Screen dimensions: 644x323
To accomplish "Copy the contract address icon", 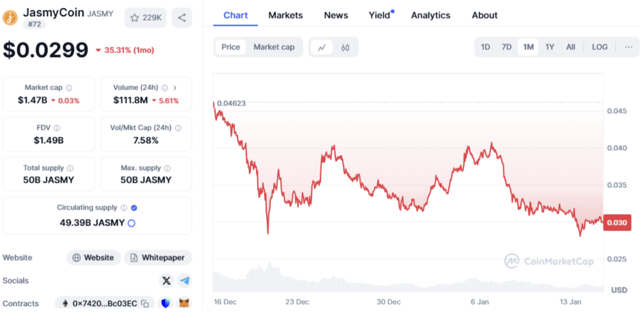I will (x=145, y=304).
